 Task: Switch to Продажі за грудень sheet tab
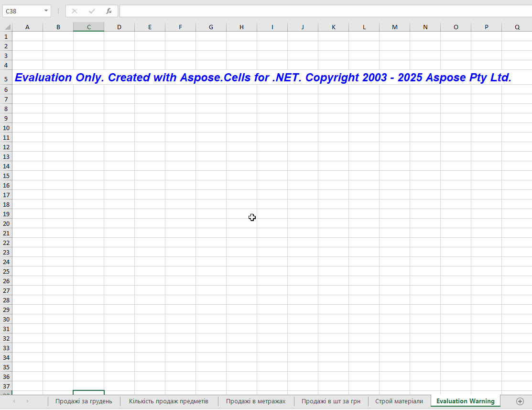click(x=84, y=401)
